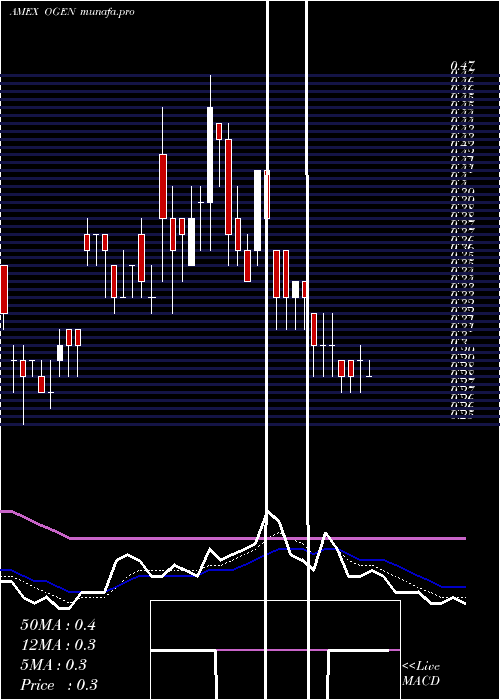
Task: Click the 'Price : 0.3' label
Action: (59, 685)
